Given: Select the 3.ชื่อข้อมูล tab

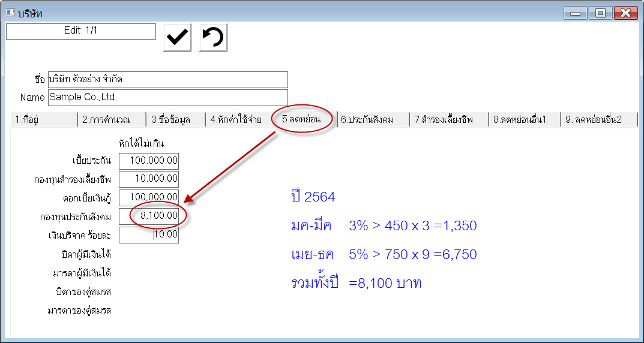Looking at the screenshot, I should tap(176, 120).
